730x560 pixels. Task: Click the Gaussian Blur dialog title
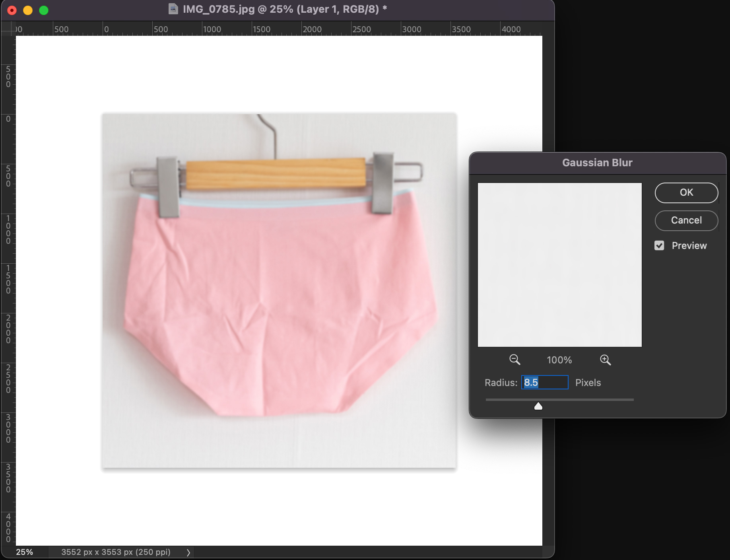(597, 163)
